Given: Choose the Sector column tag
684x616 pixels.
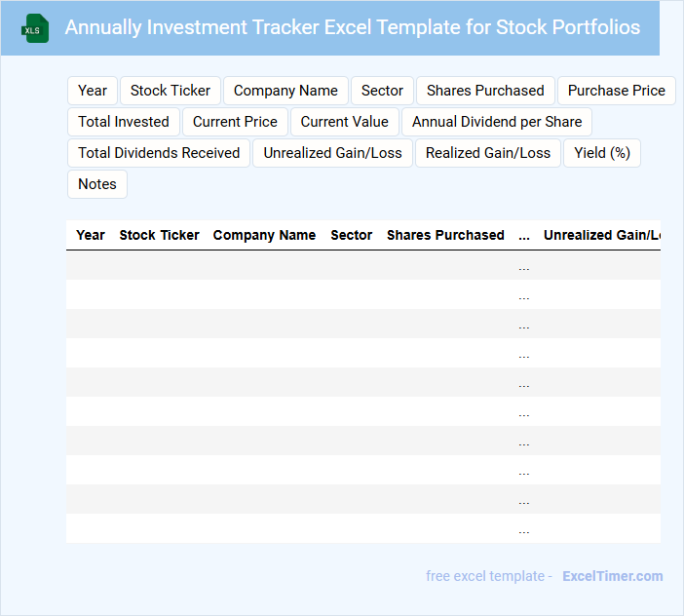Looking at the screenshot, I should click(382, 91).
